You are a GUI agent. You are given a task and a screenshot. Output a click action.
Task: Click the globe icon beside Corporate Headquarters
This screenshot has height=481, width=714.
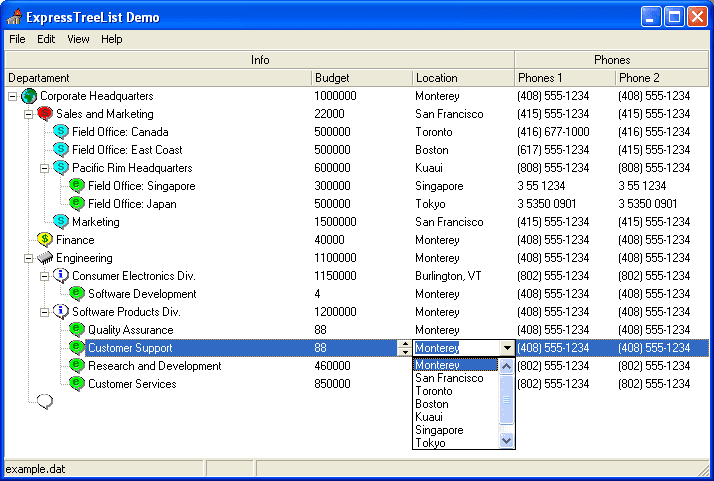(x=29, y=96)
